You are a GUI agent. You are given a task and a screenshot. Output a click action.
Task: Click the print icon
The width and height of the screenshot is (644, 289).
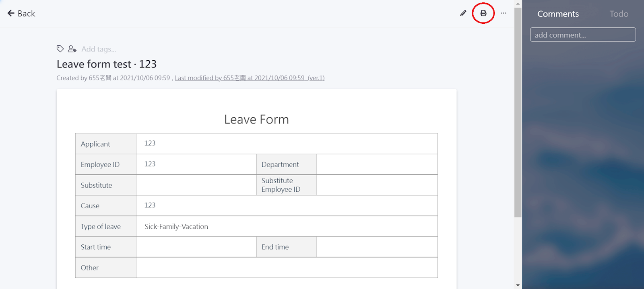click(x=483, y=13)
